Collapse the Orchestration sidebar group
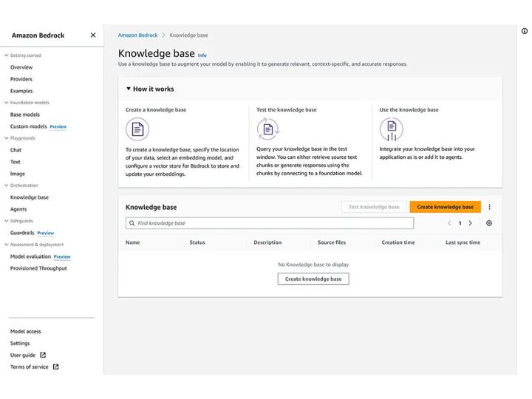Image resolution: width=532 pixels, height=399 pixels. point(6,185)
